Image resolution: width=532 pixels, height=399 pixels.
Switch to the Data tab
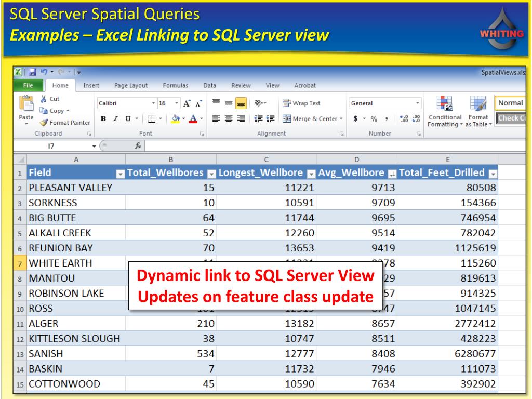pos(210,86)
